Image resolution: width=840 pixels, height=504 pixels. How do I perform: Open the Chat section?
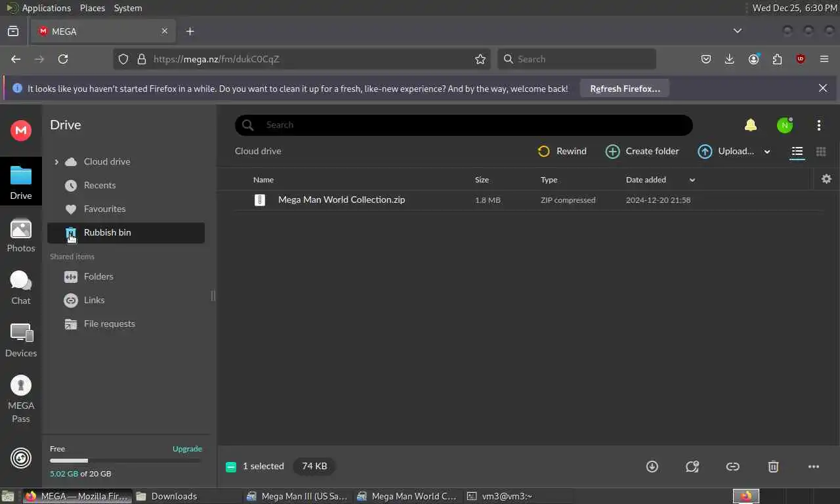21,288
